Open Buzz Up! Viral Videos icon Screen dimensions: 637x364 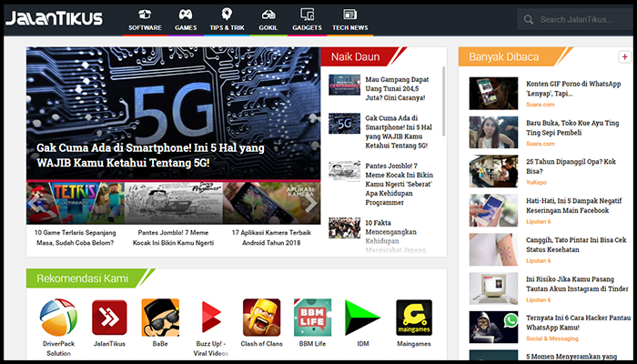click(211, 317)
